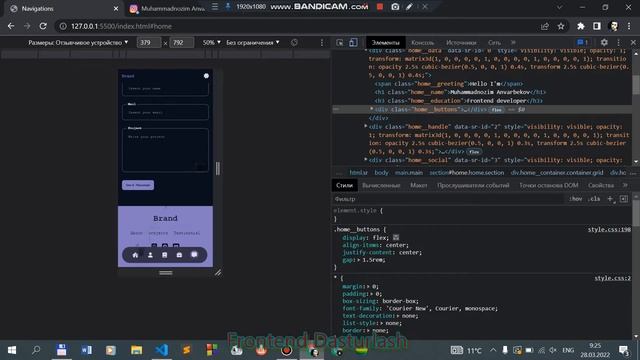The height and width of the screenshot is (360, 640).
Task: Open browser Extensions puzzle icon
Action: coord(580,26)
